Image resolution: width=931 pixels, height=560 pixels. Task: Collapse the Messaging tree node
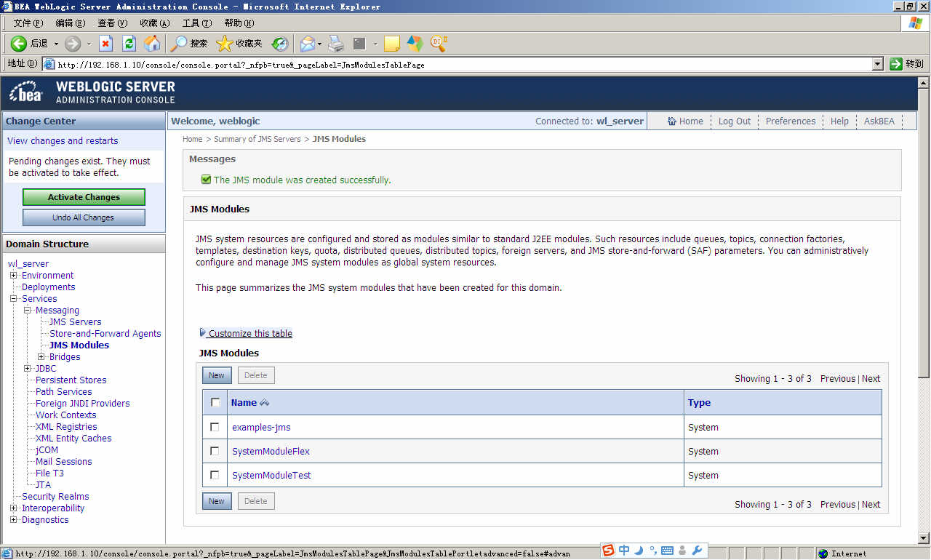pos(28,311)
